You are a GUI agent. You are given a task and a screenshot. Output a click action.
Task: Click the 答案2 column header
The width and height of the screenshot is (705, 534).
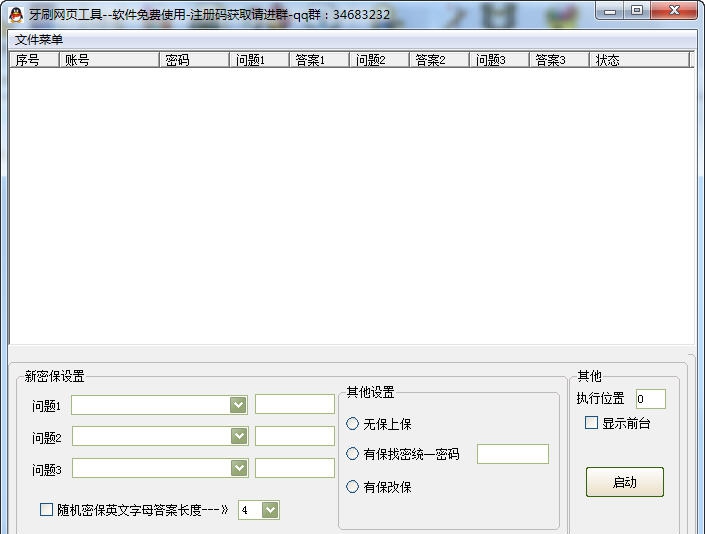click(439, 60)
